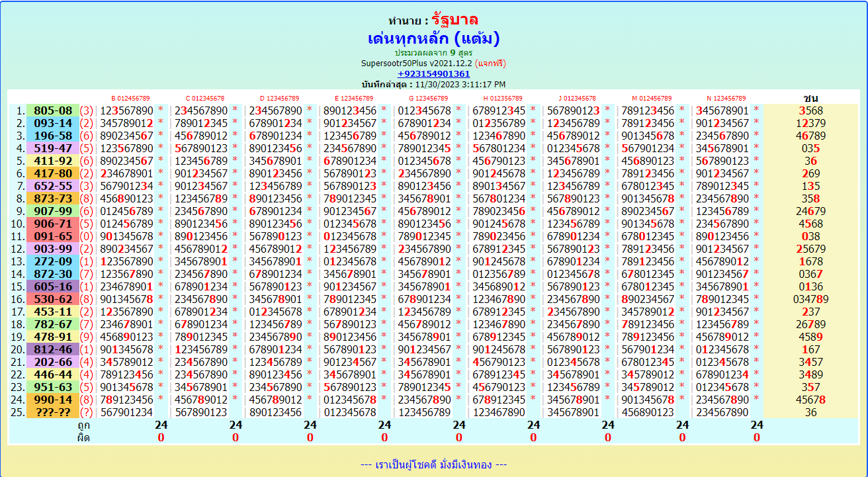Click ชน value 45678 in row 24
Screen dimensions: 868x477
point(810,400)
